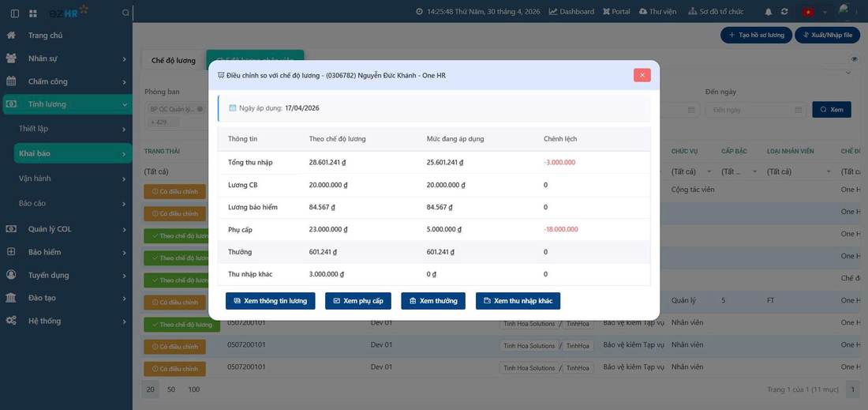This screenshot has width=868, height=410.
Task: Click the Tổng thu nhập row label
Action: [250, 162]
